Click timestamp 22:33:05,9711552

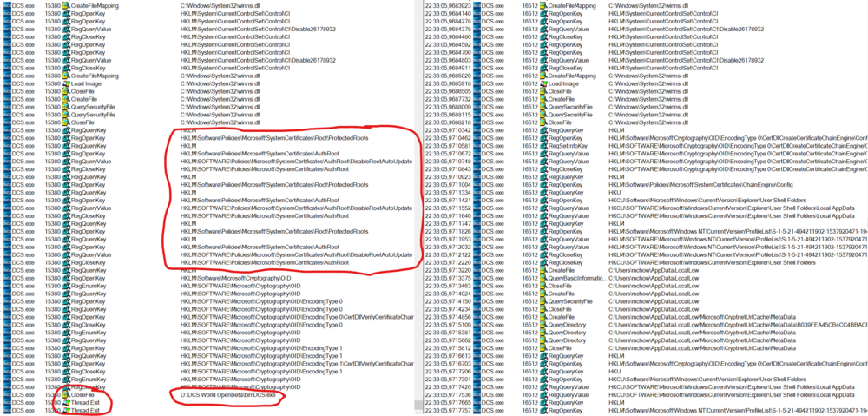click(x=449, y=208)
